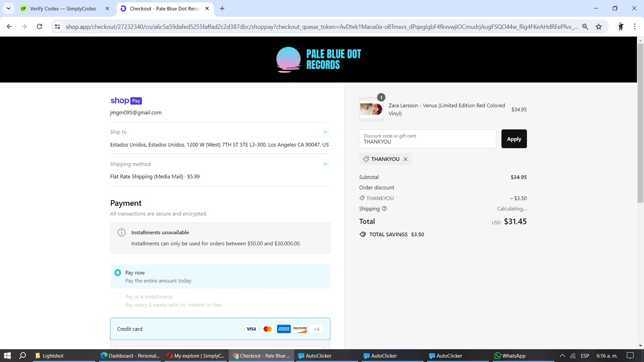Click the American Express icon

click(x=284, y=329)
